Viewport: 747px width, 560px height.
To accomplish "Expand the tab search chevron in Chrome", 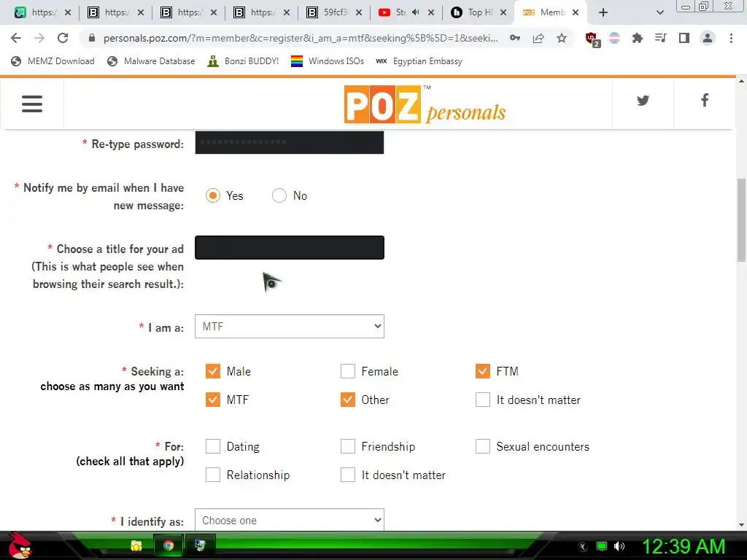I will click(659, 13).
